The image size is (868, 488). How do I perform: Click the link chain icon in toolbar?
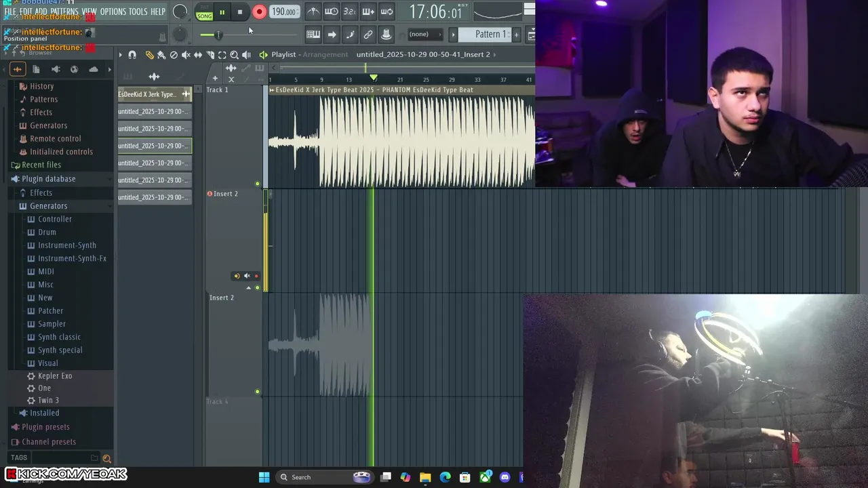click(x=368, y=35)
